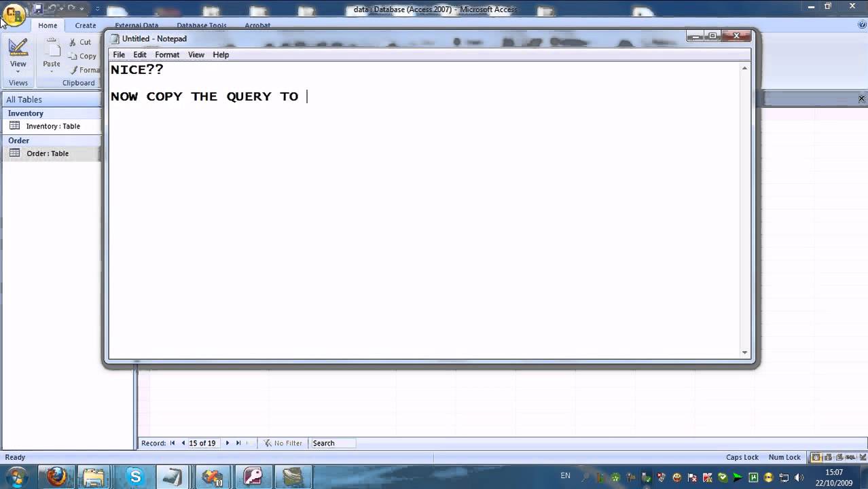Open Skype from the taskbar
The height and width of the screenshot is (489, 868).
pyautogui.click(x=135, y=477)
